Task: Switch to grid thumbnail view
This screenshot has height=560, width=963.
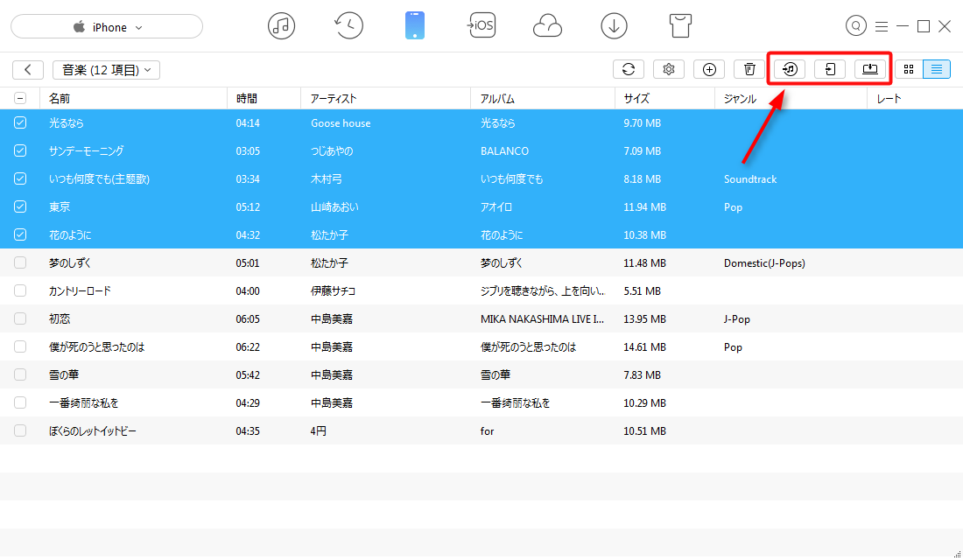Action: [909, 69]
